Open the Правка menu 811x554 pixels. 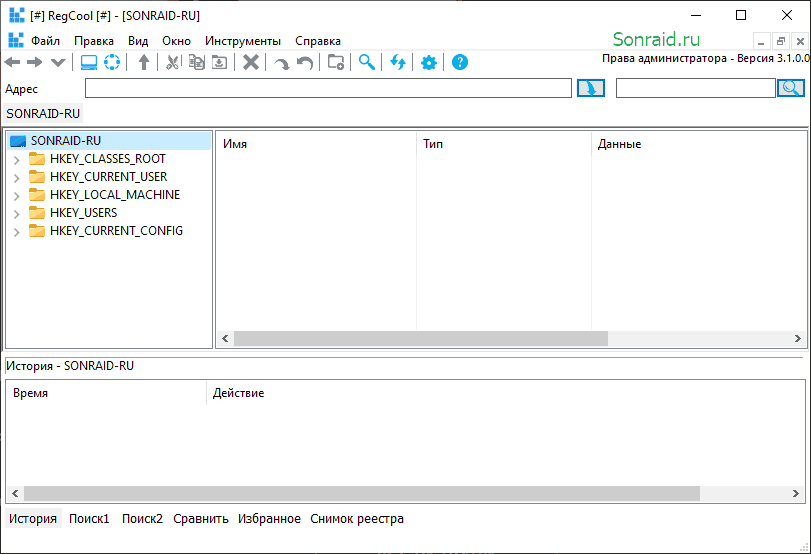click(94, 41)
